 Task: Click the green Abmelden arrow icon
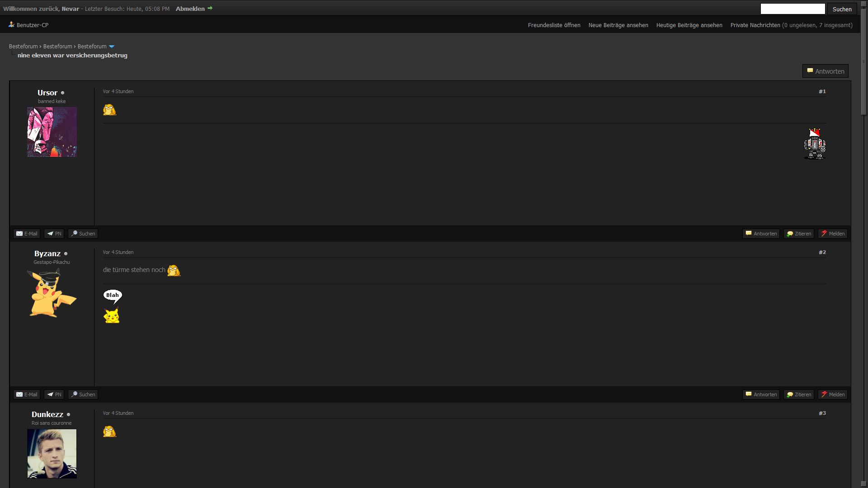210,9
